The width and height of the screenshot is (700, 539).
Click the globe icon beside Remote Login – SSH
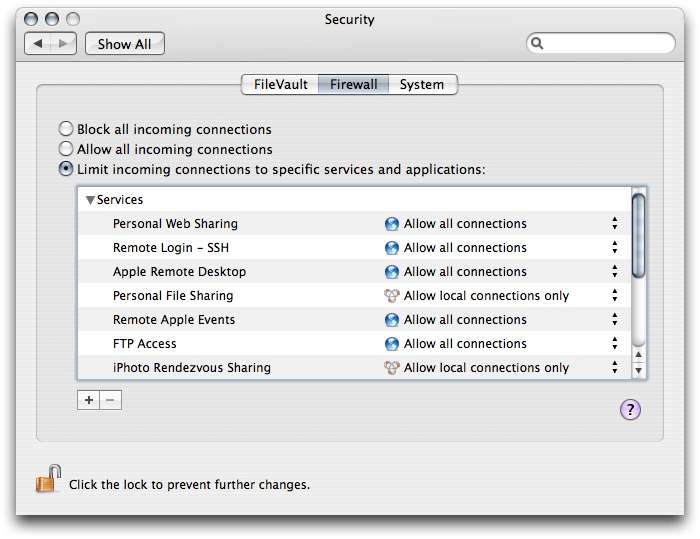coord(392,248)
